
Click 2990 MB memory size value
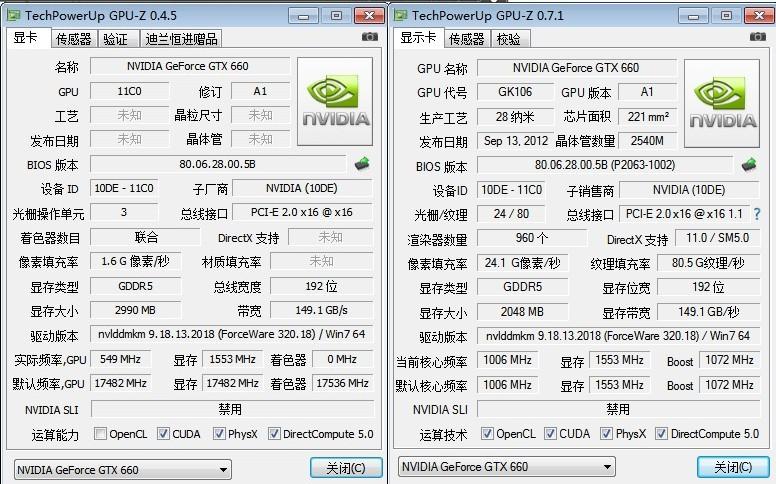(135, 310)
